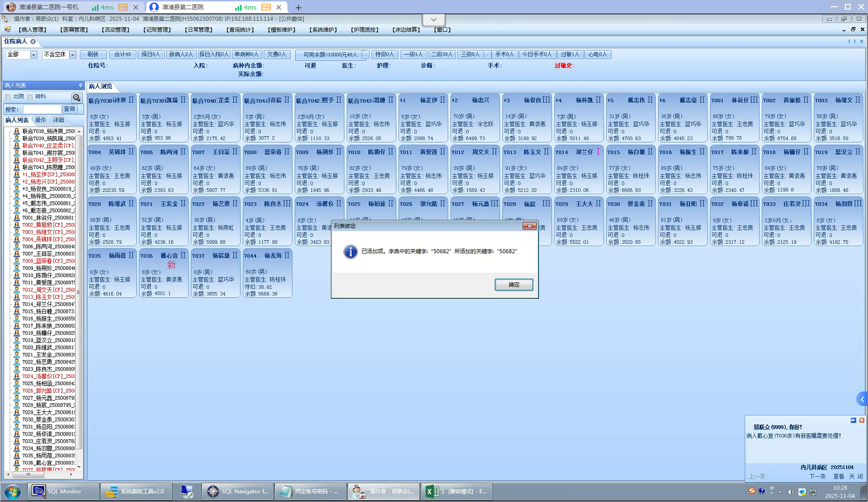This screenshot has height=502, width=868.
Task: Select tree item T024_汤馨仪
Action: pos(48,376)
